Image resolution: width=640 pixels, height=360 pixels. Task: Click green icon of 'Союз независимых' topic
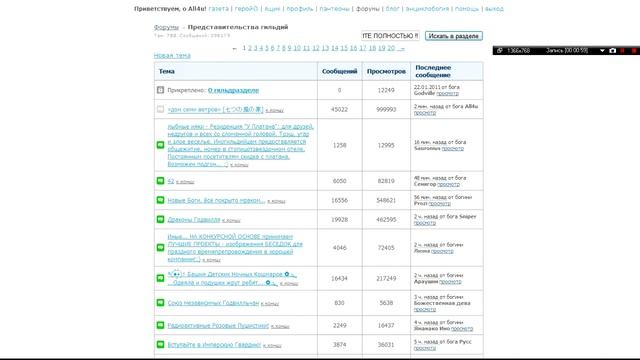[x=160, y=302]
